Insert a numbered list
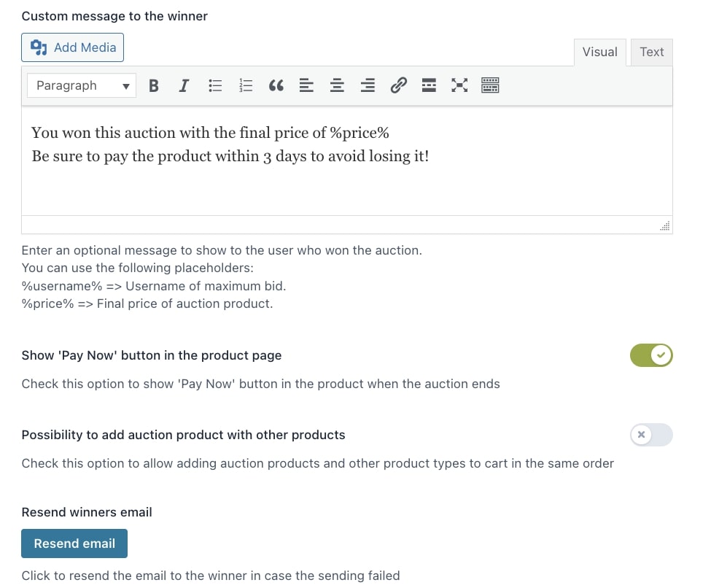 (245, 85)
